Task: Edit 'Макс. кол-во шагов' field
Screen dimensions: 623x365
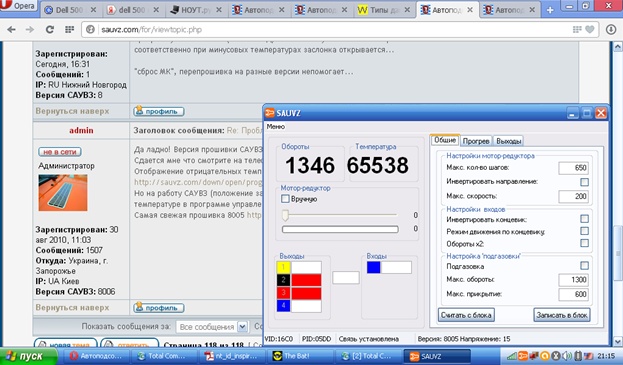Action: 573,168
